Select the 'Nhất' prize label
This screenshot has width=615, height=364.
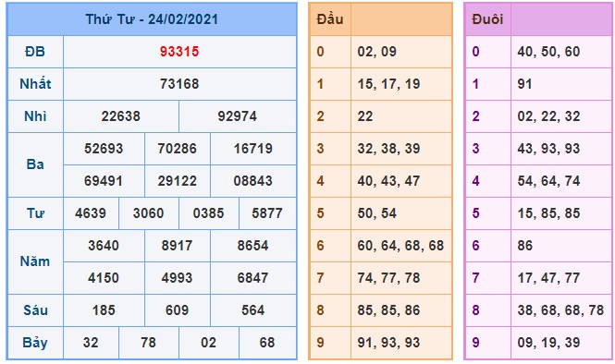pyautogui.click(x=35, y=84)
